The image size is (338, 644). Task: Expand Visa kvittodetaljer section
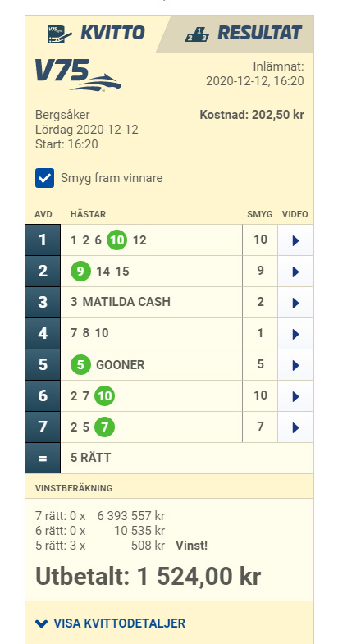110,623
